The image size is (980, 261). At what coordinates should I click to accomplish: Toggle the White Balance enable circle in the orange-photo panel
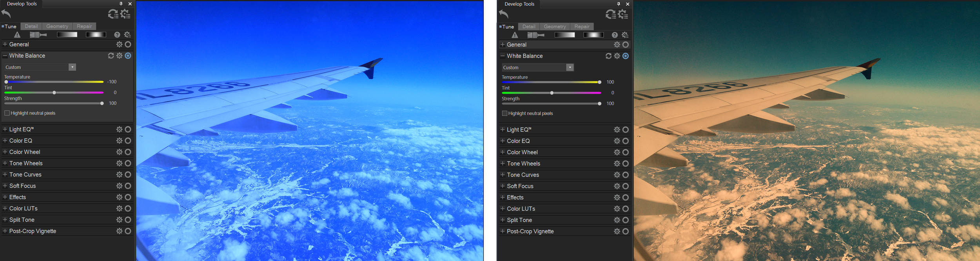tap(626, 56)
